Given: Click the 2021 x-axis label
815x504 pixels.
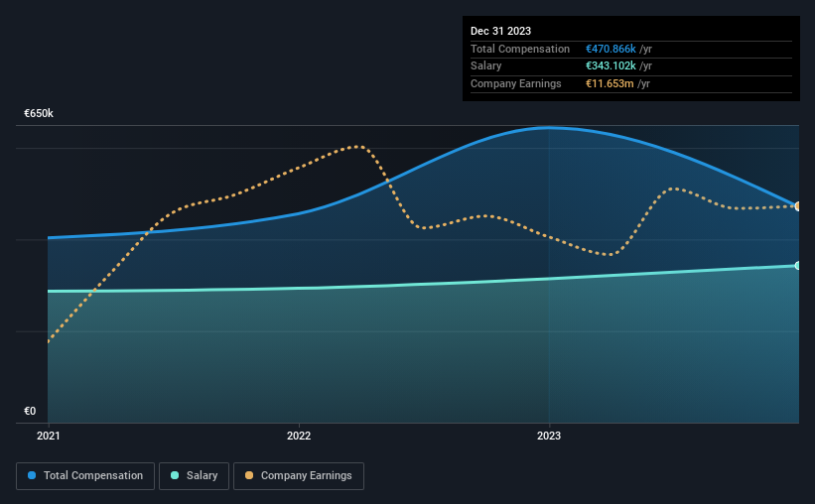Looking at the screenshot, I should tap(49, 436).
